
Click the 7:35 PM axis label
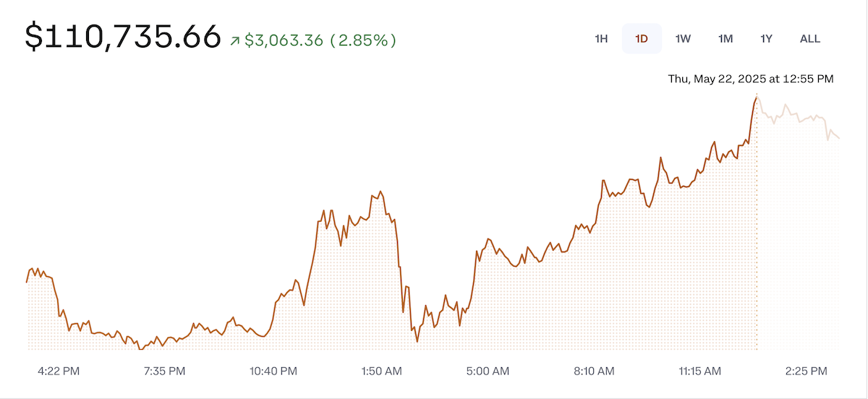[164, 372]
